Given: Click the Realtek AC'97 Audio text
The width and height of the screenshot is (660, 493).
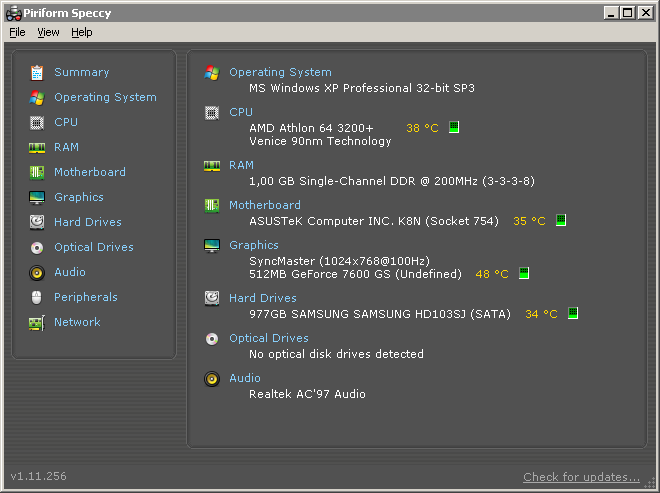Looking at the screenshot, I should point(307,394).
